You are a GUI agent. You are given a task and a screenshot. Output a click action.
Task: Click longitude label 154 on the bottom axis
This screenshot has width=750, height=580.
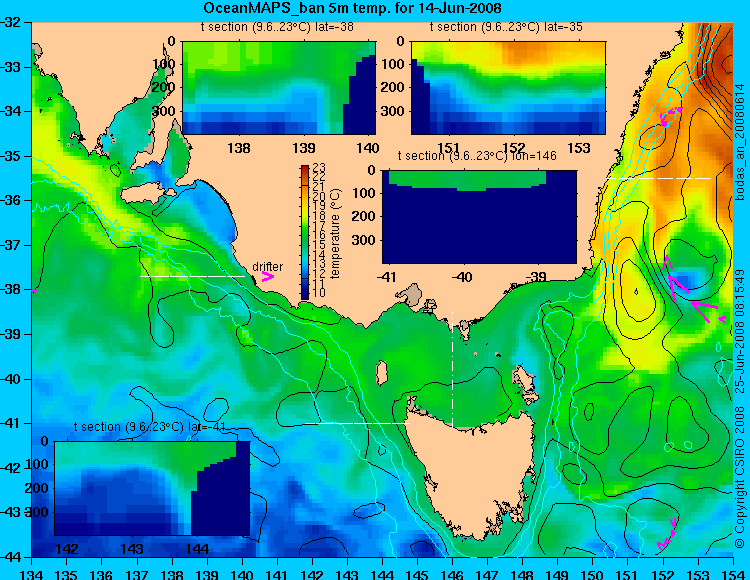tap(733, 574)
